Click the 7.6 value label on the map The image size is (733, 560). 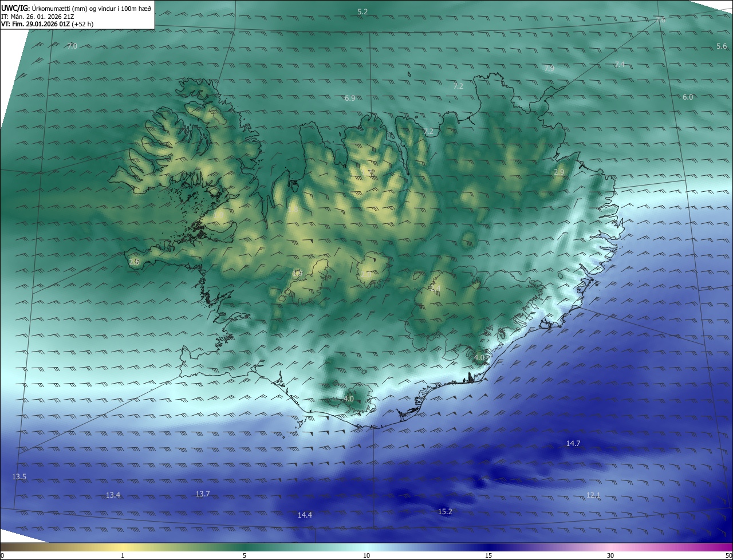pos(660,20)
